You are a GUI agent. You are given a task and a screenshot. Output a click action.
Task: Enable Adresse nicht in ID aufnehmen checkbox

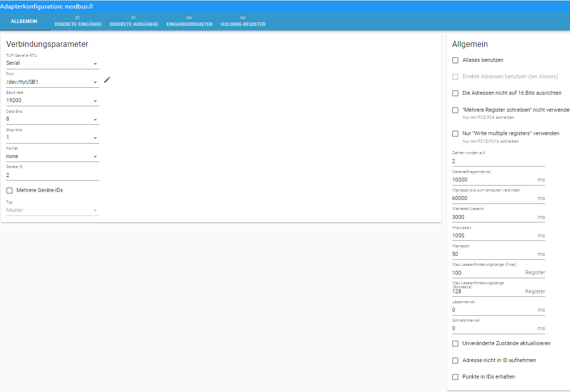pyautogui.click(x=455, y=361)
